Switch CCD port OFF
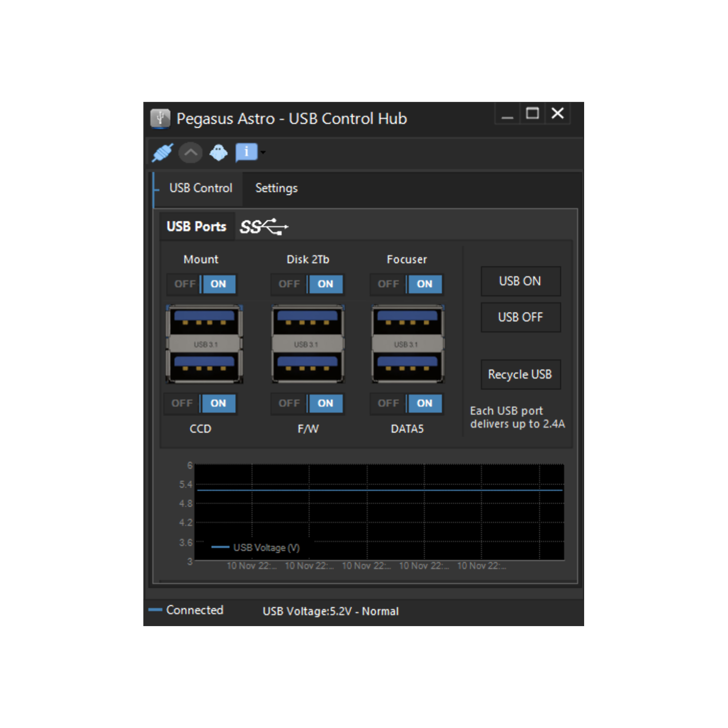Image resolution: width=728 pixels, height=728 pixels. coord(182,403)
